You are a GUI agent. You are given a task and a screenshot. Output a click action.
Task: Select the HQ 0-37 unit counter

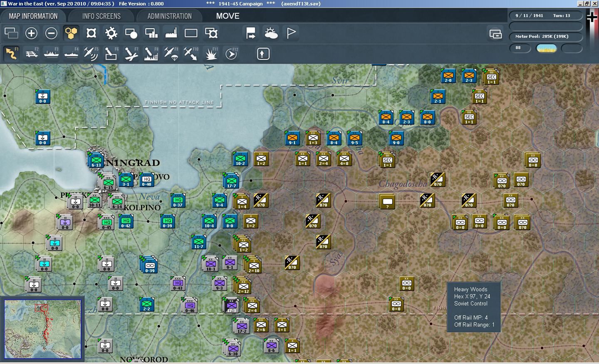point(178,200)
